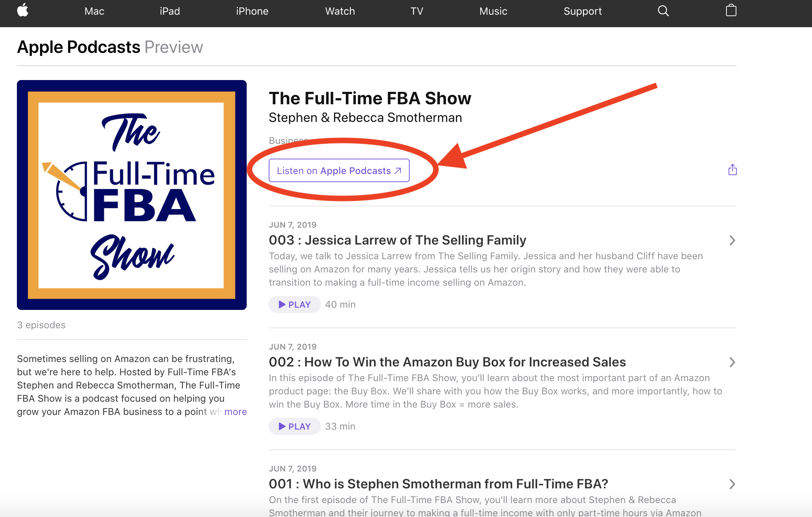Viewport: 812px width, 517px height.
Task: Click the "3 episodes" text
Action: [x=41, y=325]
